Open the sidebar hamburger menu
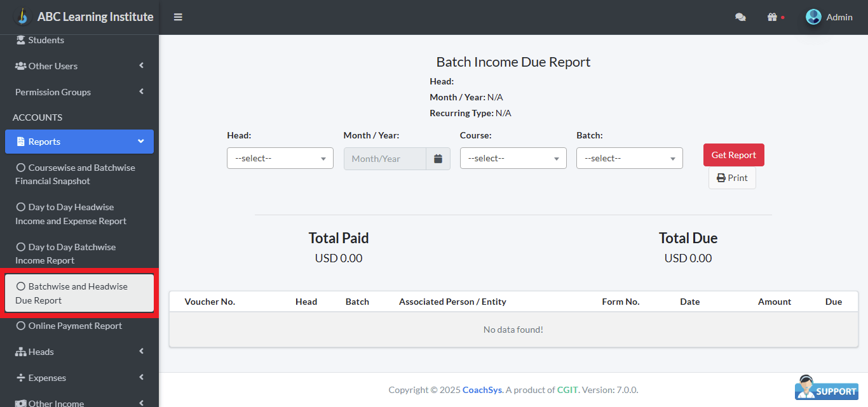868x407 pixels. coord(178,17)
